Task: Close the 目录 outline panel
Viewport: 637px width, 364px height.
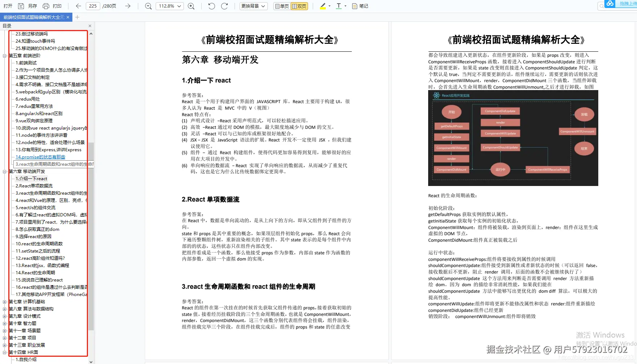Action: coord(90,26)
